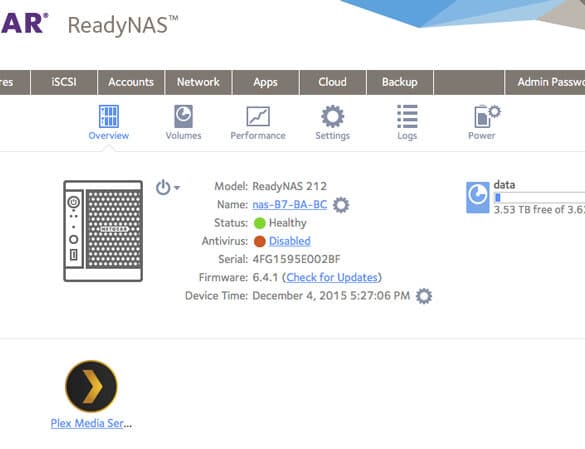Click the gear next to Device Time
The image size is (585, 449).
coord(424,296)
